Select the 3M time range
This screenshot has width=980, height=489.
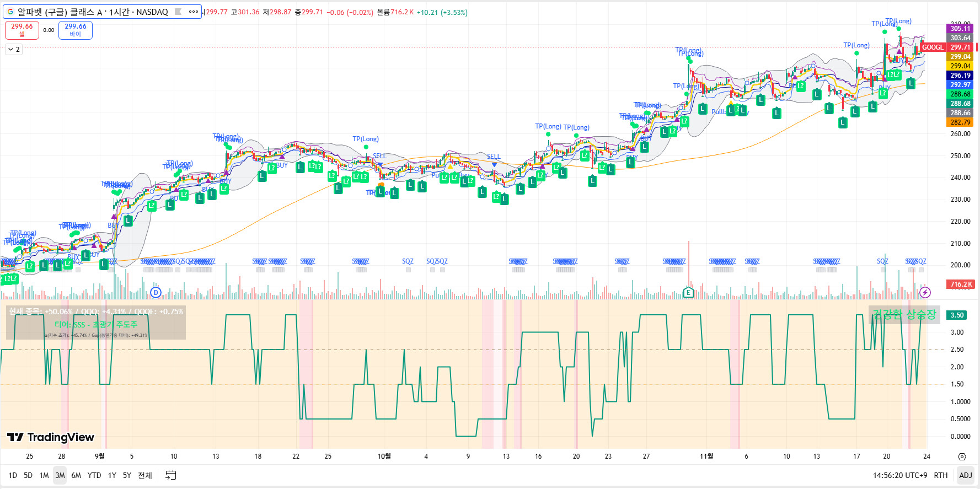pos(60,475)
